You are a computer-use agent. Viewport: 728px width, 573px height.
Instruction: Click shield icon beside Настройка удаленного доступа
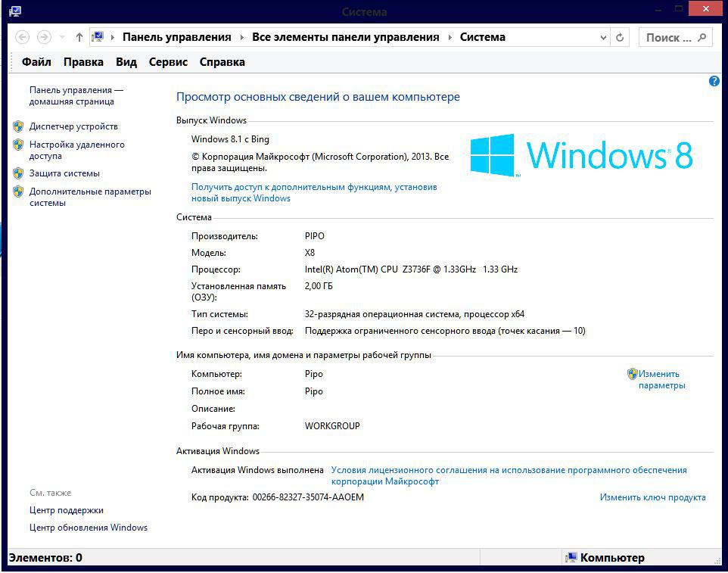click(x=18, y=145)
